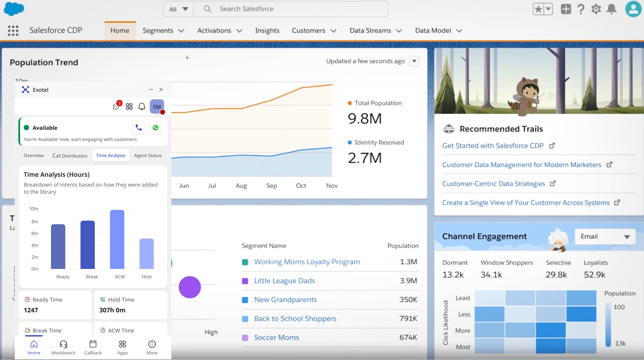Open Exotel dashboard grid icon

pyautogui.click(x=129, y=107)
